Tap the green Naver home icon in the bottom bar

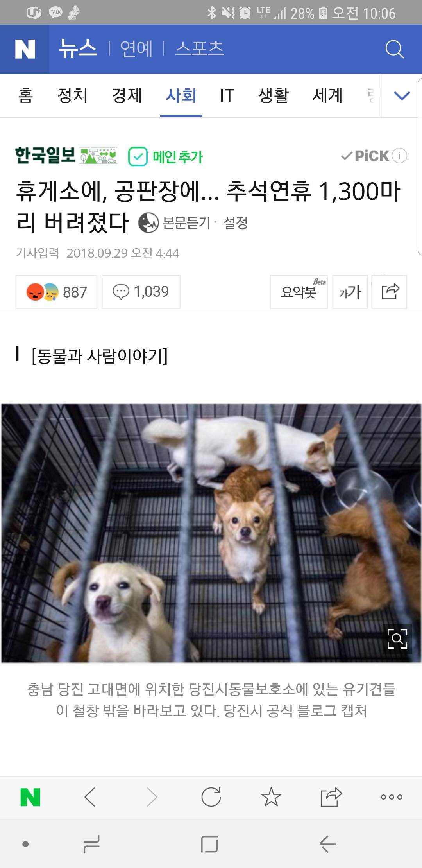click(x=30, y=797)
